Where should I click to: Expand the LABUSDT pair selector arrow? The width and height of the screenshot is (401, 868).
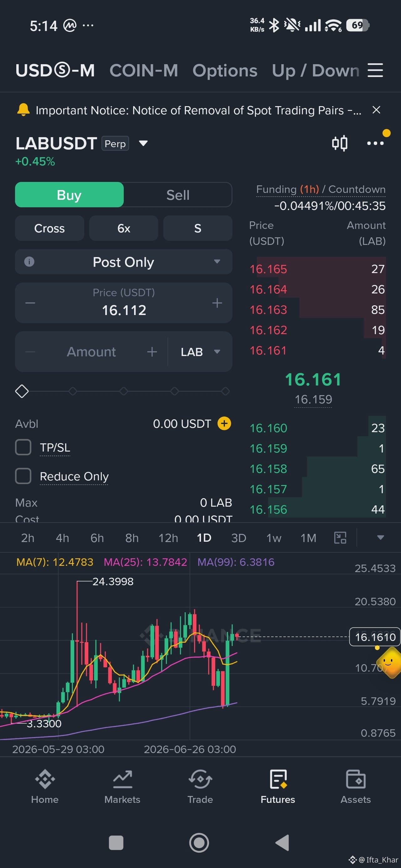(x=143, y=143)
